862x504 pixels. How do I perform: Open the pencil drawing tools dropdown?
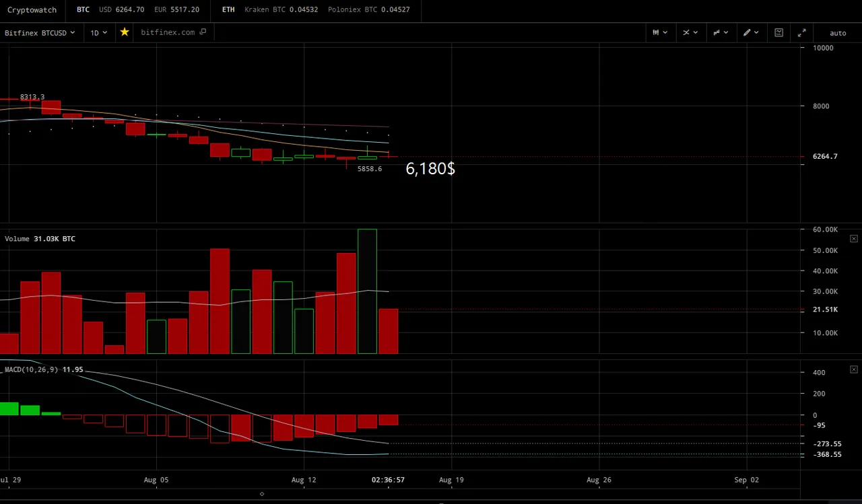coord(751,32)
